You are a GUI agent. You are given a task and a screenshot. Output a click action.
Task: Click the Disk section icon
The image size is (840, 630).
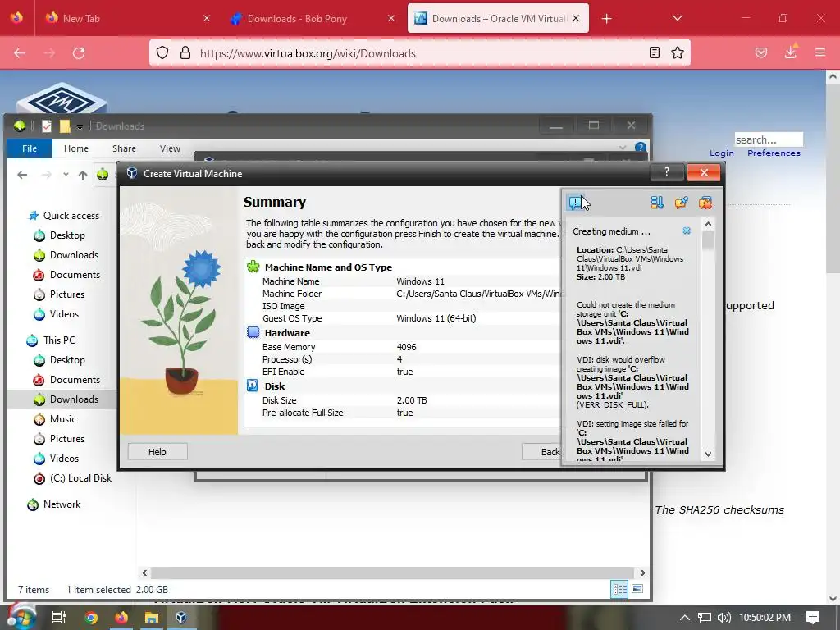253,386
